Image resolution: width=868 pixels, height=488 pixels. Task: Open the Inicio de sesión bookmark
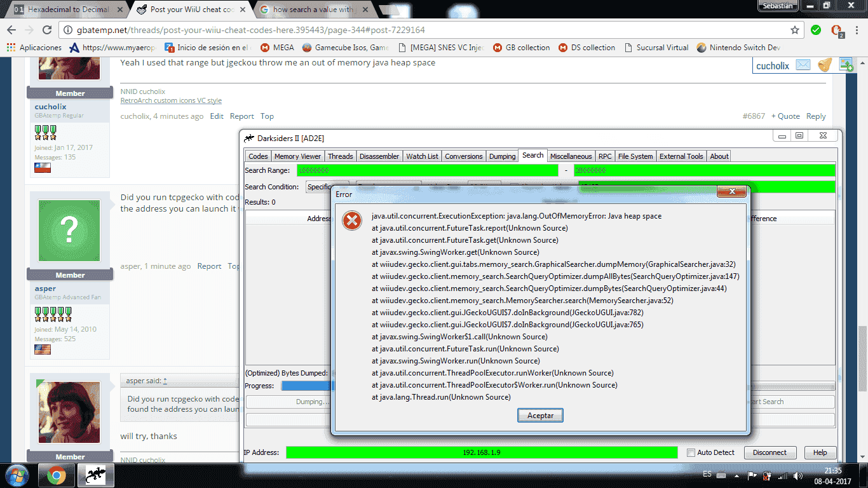point(207,48)
